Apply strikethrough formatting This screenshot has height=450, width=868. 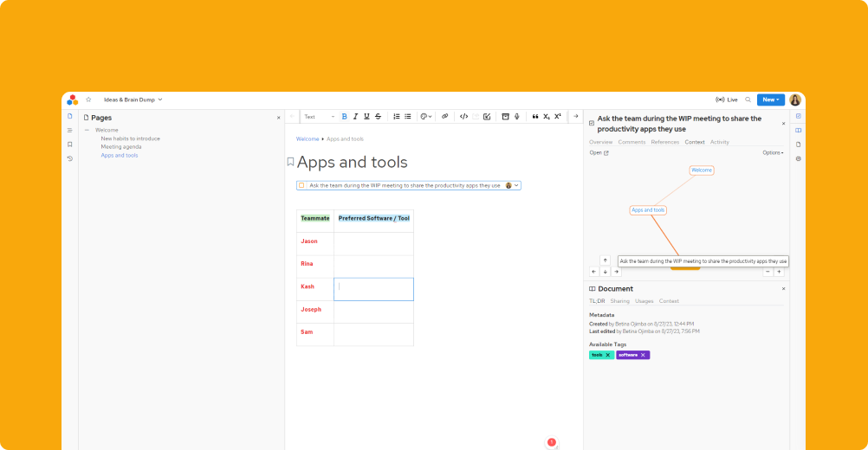pyautogui.click(x=378, y=116)
